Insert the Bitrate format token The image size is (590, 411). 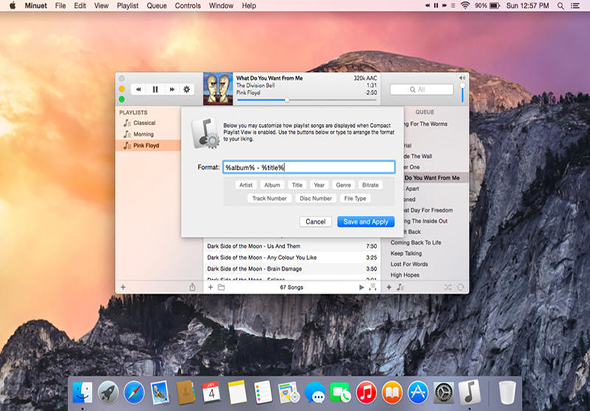[370, 185]
